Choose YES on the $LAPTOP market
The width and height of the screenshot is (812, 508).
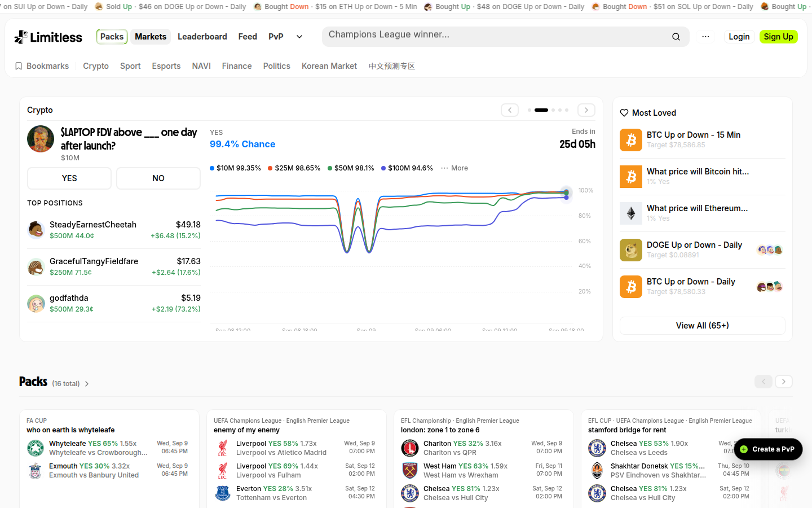pyautogui.click(x=69, y=178)
